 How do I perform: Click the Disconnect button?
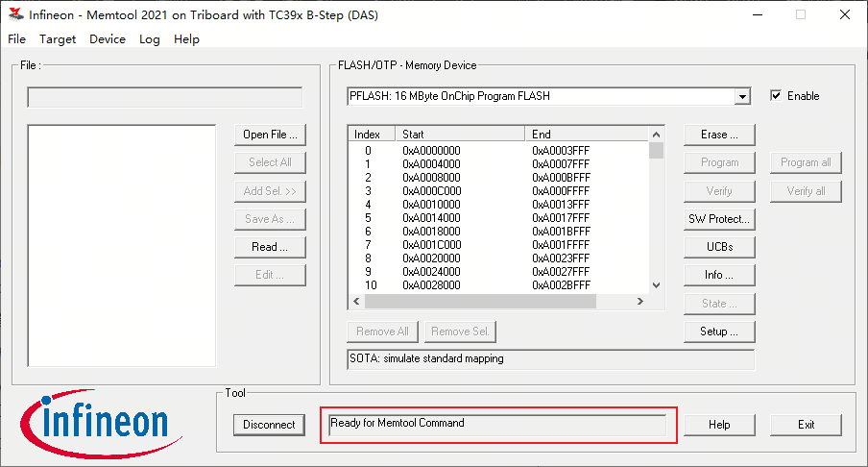[269, 425]
